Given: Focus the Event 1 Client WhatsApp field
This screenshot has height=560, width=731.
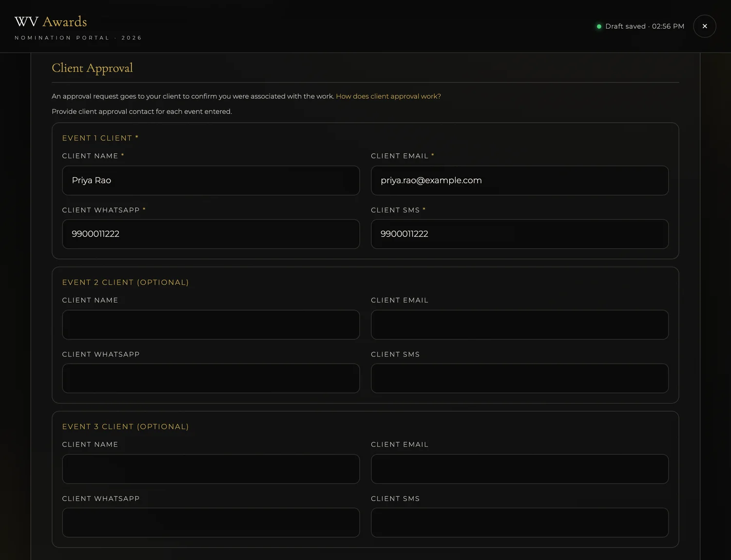Looking at the screenshot, I should pyautogui.click(x=211, y=234).
